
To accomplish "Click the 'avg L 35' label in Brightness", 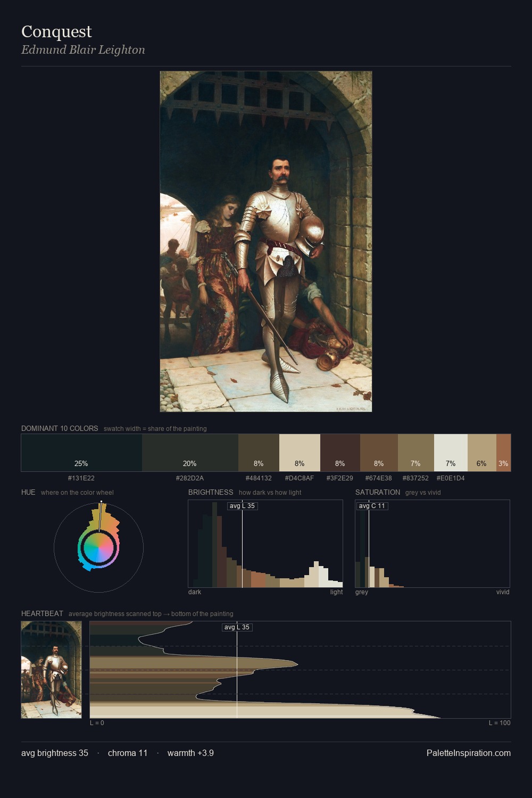I will (243, 506).
